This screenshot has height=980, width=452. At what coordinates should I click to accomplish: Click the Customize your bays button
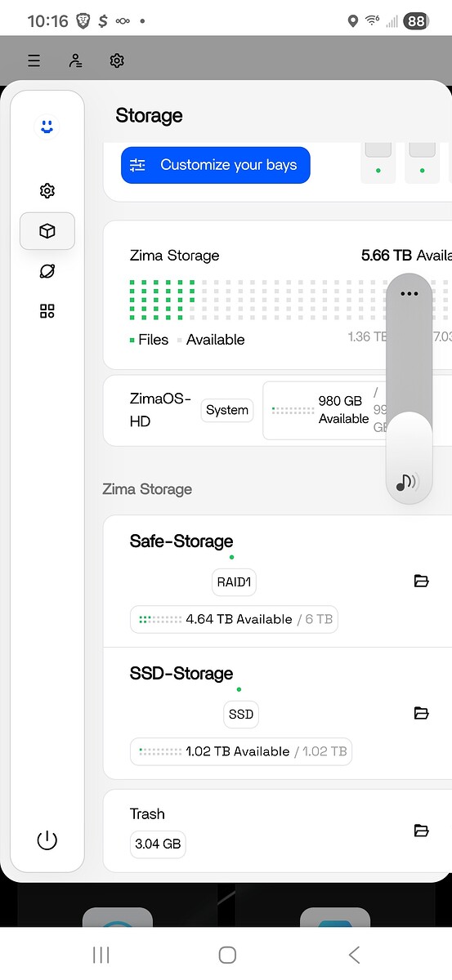(216, 165)
